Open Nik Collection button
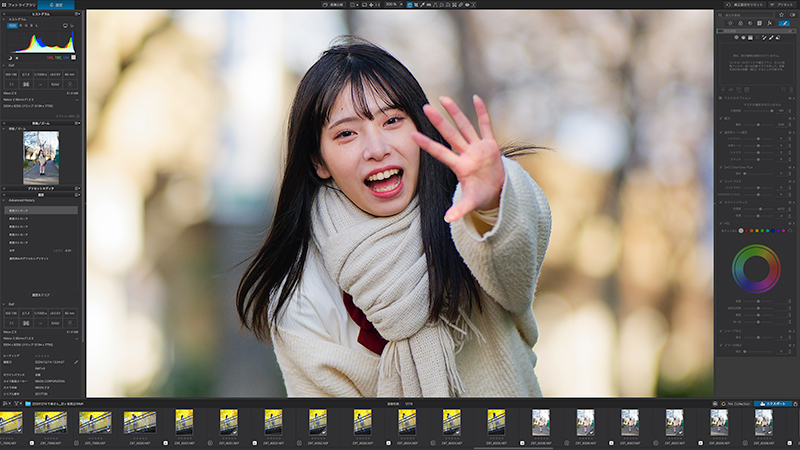This screenshot has height=450, width=800. [736, 404]
